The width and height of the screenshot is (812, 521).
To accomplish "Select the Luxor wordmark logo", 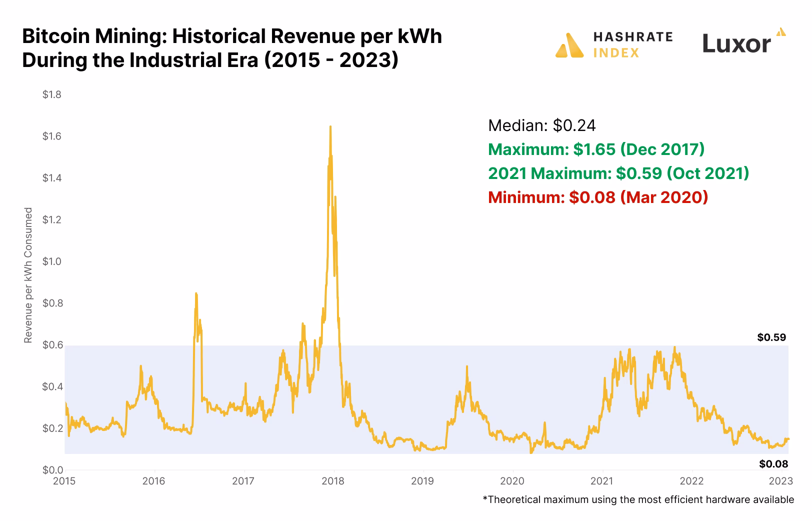I will (x=735, y=44).
